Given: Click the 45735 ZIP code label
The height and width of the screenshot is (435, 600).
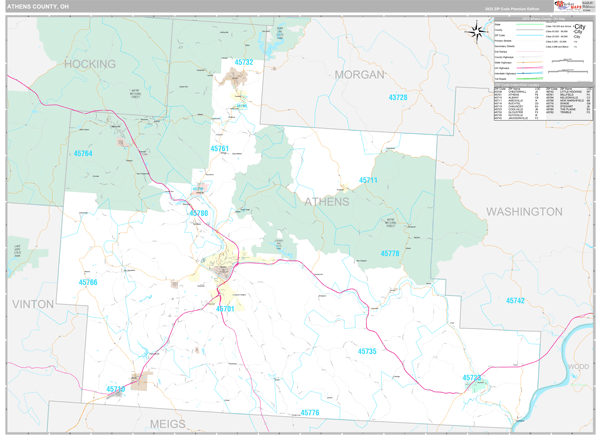Looking at the screenshot, I should (x=367, y=351).
